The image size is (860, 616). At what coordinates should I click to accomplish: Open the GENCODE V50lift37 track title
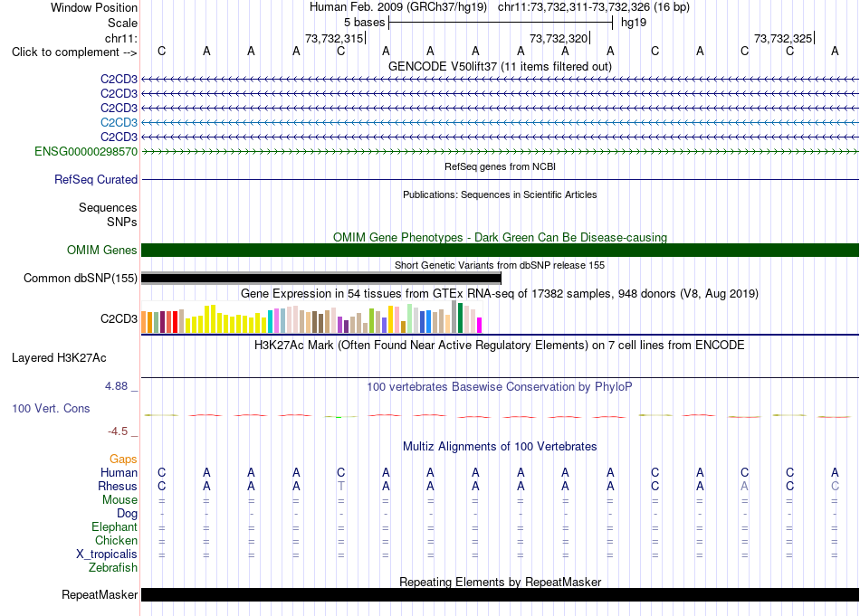pyautogui.click(x=500, y=66)
